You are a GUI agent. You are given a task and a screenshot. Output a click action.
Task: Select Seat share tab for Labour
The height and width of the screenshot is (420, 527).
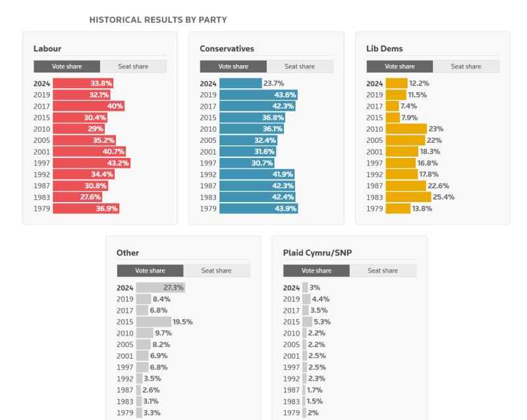(133, 66)
